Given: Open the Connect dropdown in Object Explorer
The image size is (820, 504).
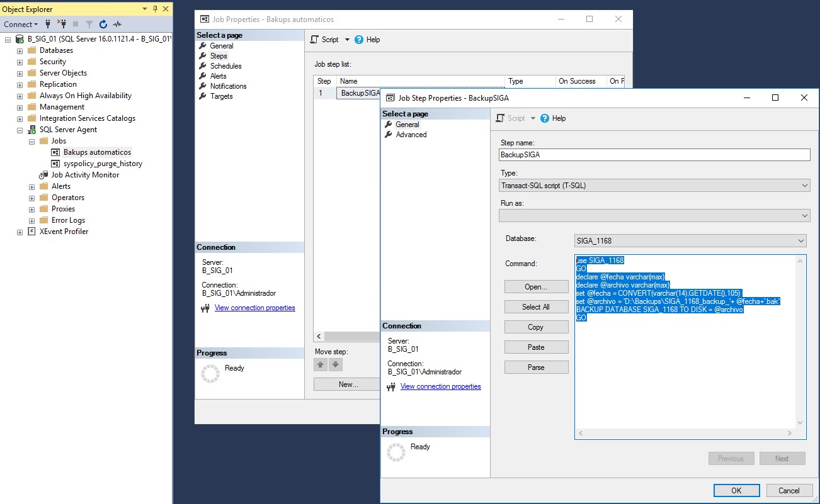Looking at the screenshot, I should tap(21, 24).
